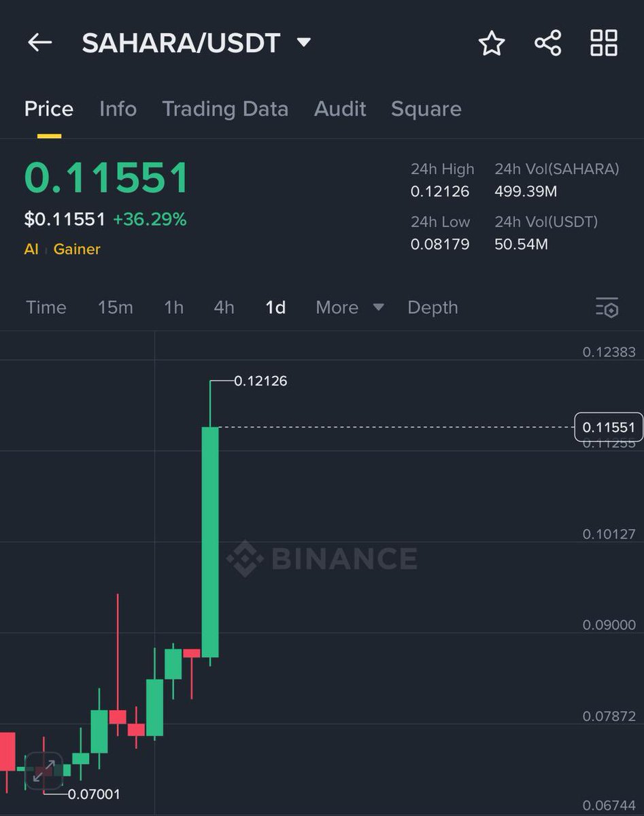The width and height of the screenshot is (644, 816).
Task: Tap the +36.29% change value
Action: pos(150,219)
